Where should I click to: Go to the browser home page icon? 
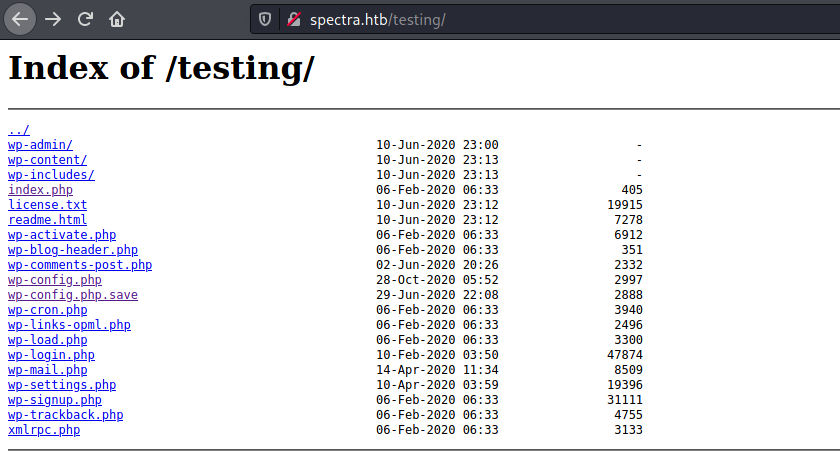[117, 19]
